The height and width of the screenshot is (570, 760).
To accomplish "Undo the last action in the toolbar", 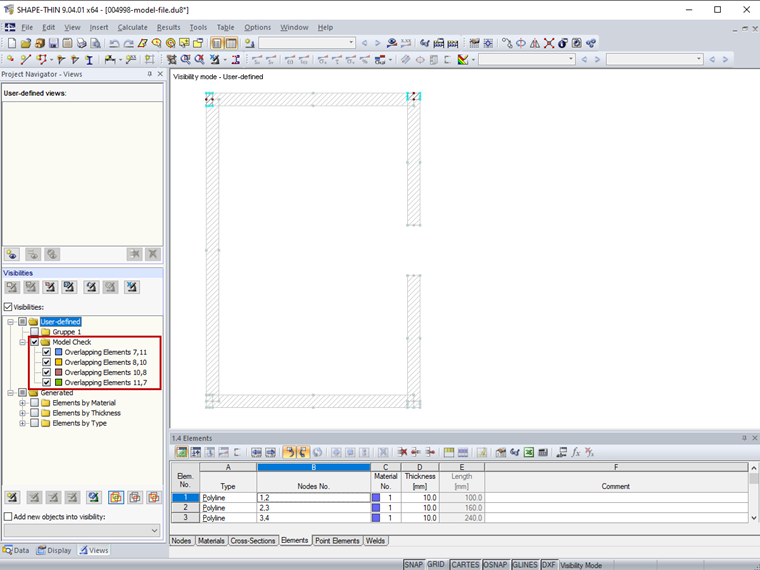I will point(114,43).
